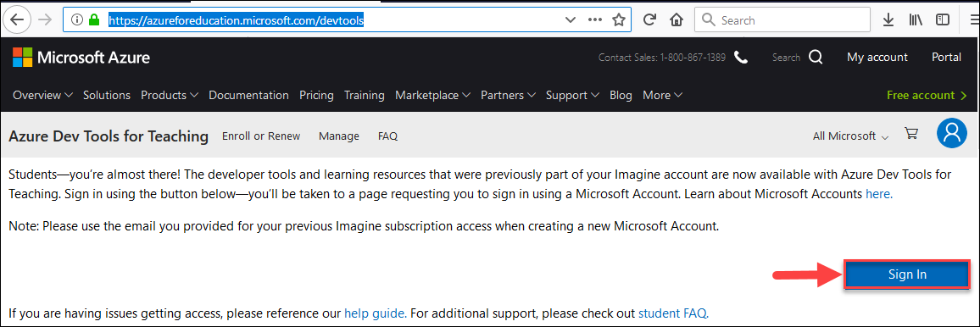Expand the Products navigation dropdown
Image resolution: width=980 pixels, height=327 pixels.
tap(170, 96)
